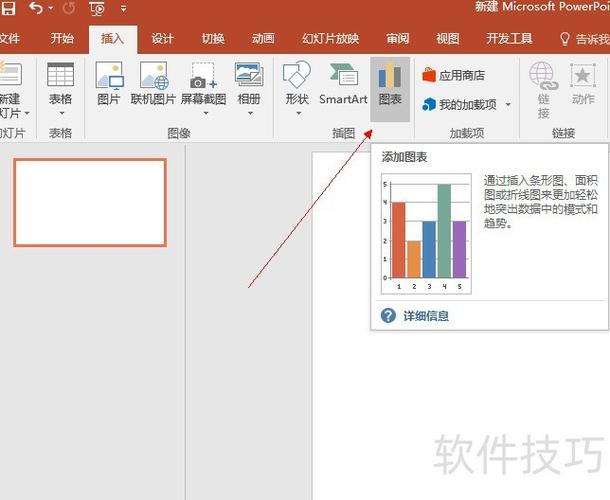This screenshot has height=500, width=610.
Task: Click 我的加载项 button
Action: (459, 104)
